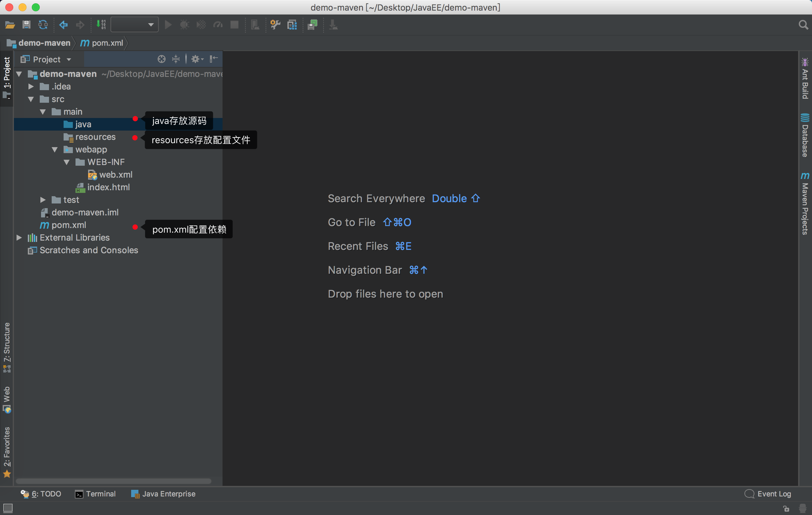
Task: Click the Settings wrench icon in toolbar
Action: pos(276,25)
